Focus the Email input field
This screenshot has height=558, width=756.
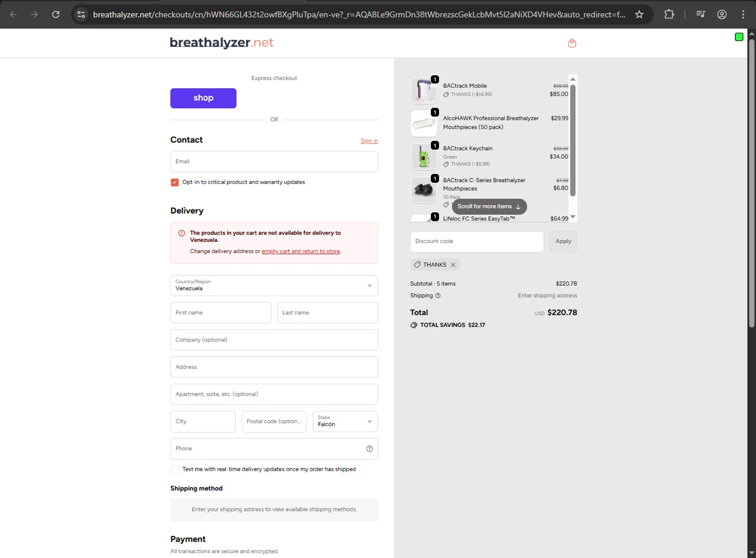click(x=274, y=161)
